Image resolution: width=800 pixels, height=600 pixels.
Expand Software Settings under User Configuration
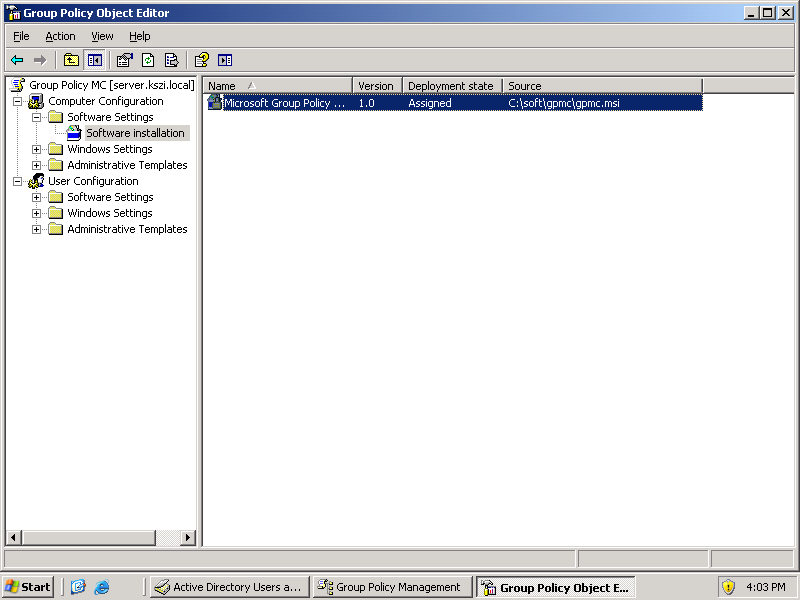[36, 197]
